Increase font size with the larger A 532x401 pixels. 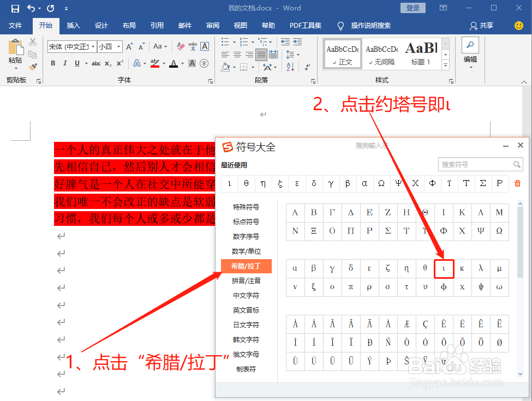pos(129,46)
